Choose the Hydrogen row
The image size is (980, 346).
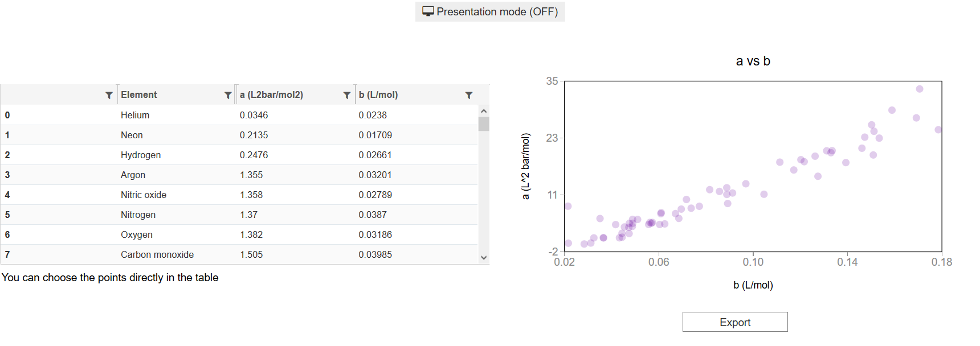[239, 155]
